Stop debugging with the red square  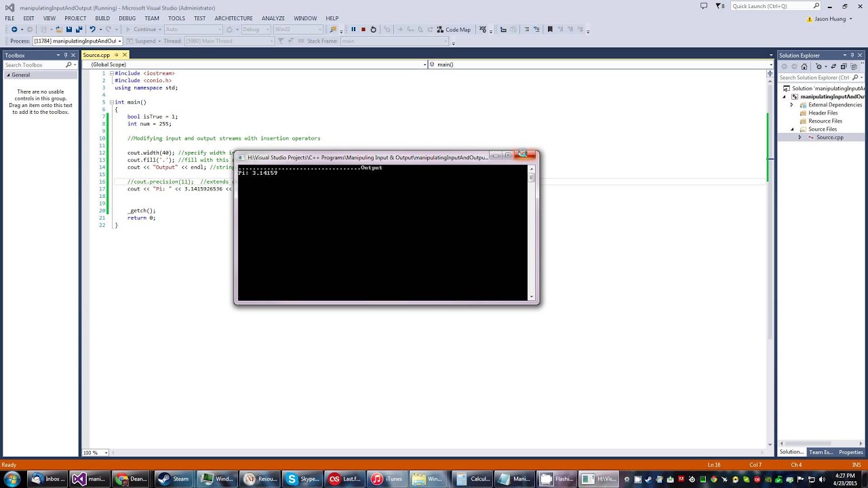(x=363, y=29)
